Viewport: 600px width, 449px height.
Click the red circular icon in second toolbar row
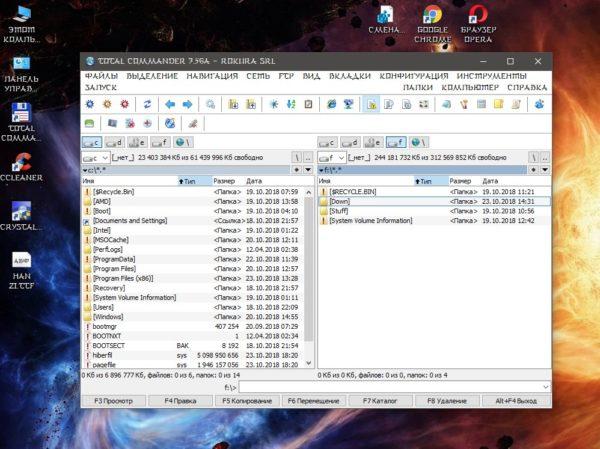pos(147,123)
